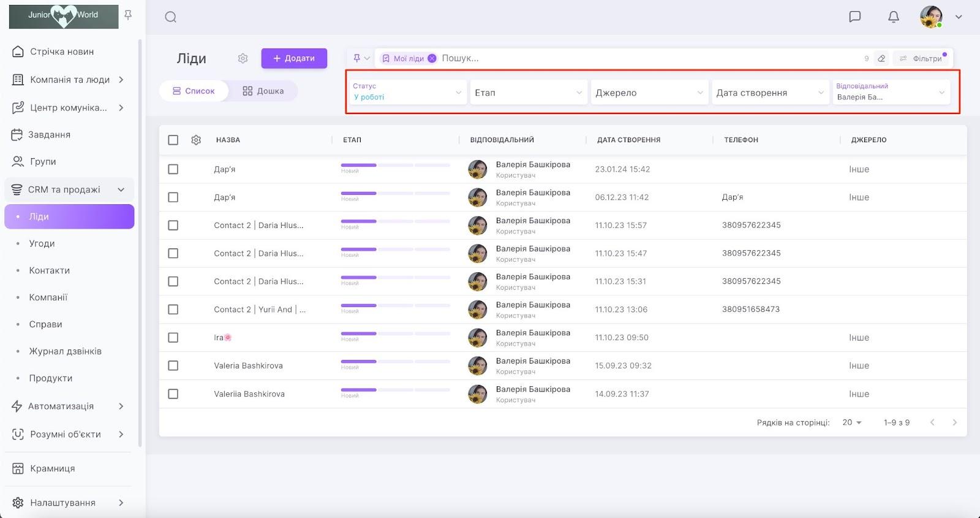Click the search magnifier icon in top bar

[171, 17]
